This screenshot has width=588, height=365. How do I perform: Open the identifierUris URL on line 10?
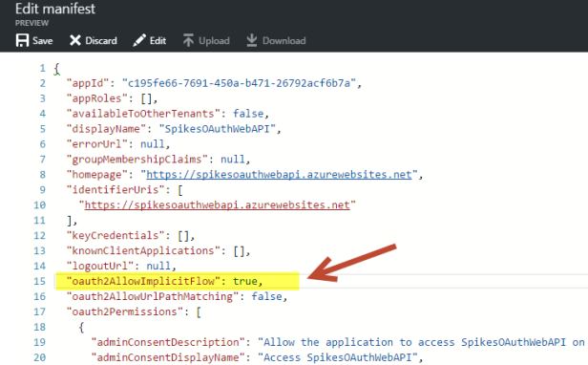[217, 205]
